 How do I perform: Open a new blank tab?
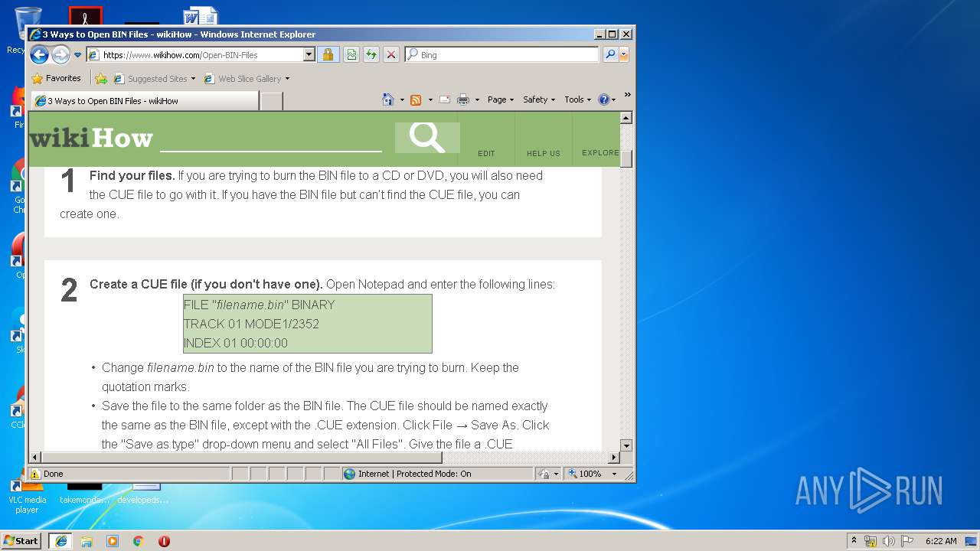(271, 101)
